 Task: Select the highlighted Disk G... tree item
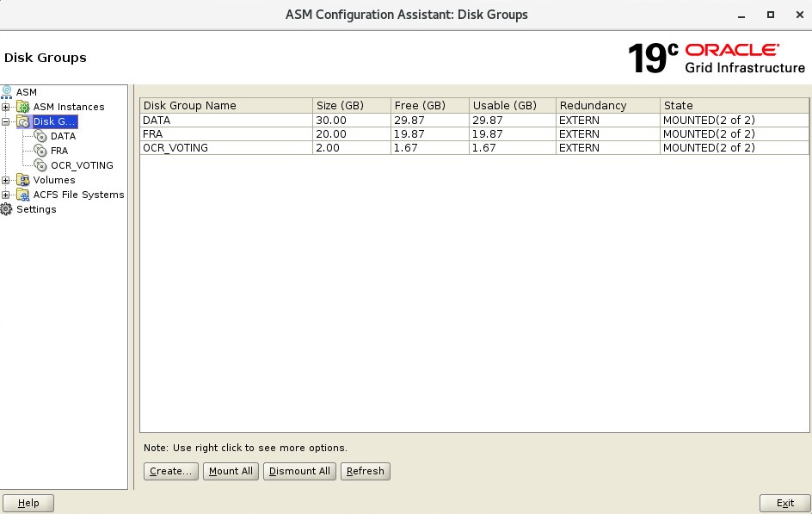click(x=54, y=121)
